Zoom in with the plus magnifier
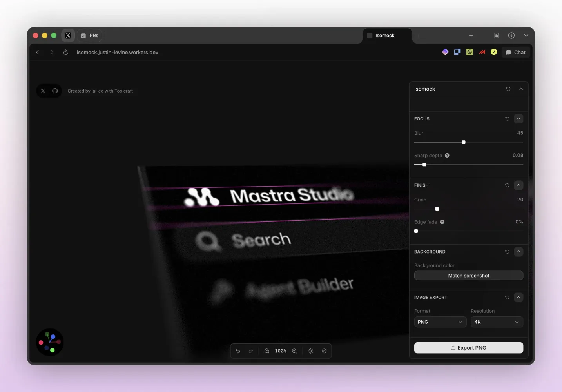The height and width of the screenshot is (392, 562). tap(294, 351)
